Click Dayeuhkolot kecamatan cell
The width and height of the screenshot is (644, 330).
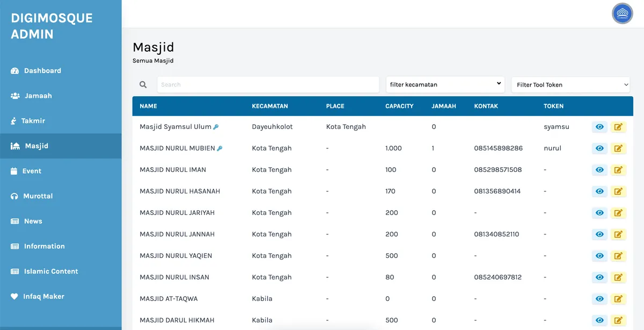[x=273, y=127]
